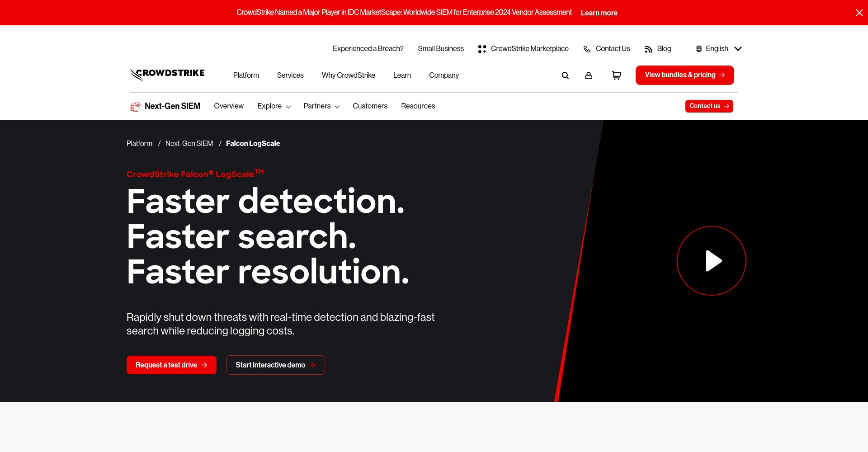Click the chevron beside Partners
This screenshot has width=868, height=452.
click(337, 107)
